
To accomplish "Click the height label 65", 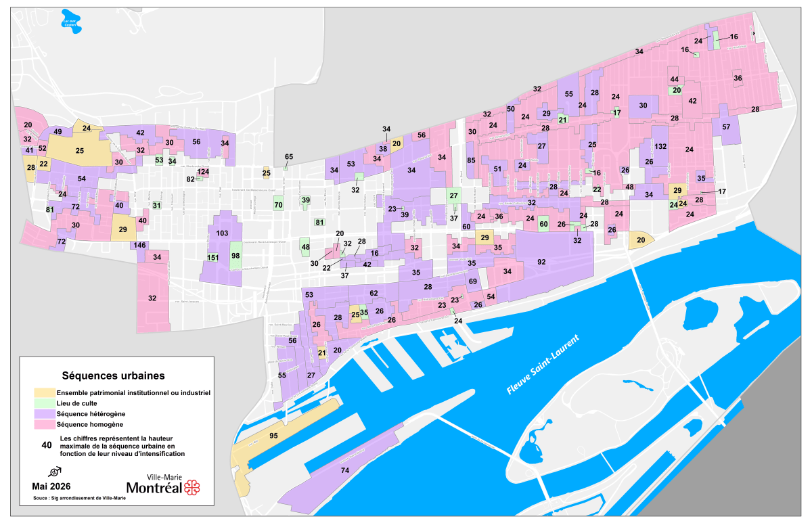I will (289, 157).
